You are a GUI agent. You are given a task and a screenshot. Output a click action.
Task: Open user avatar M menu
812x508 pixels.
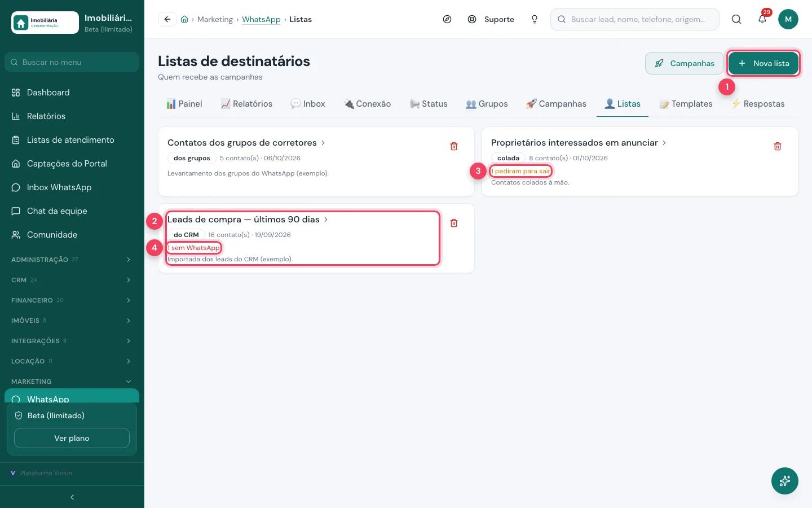(x=788, y=19)
